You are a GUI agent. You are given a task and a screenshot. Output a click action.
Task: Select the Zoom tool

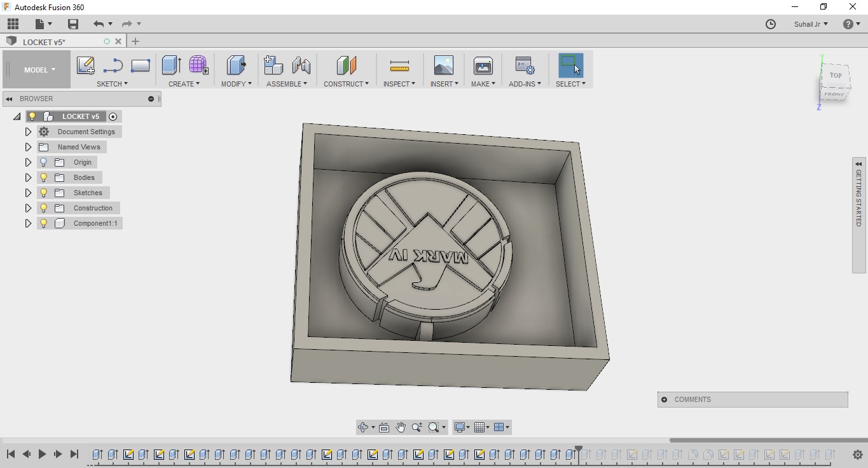pyautogui.click(x=417, y=427)
